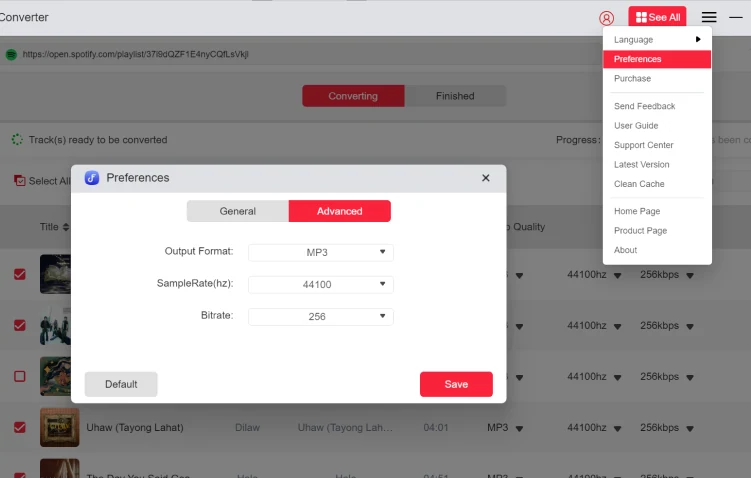Switch to the Converting tab
The image size is (751, 478).
(x=353, y=96)
